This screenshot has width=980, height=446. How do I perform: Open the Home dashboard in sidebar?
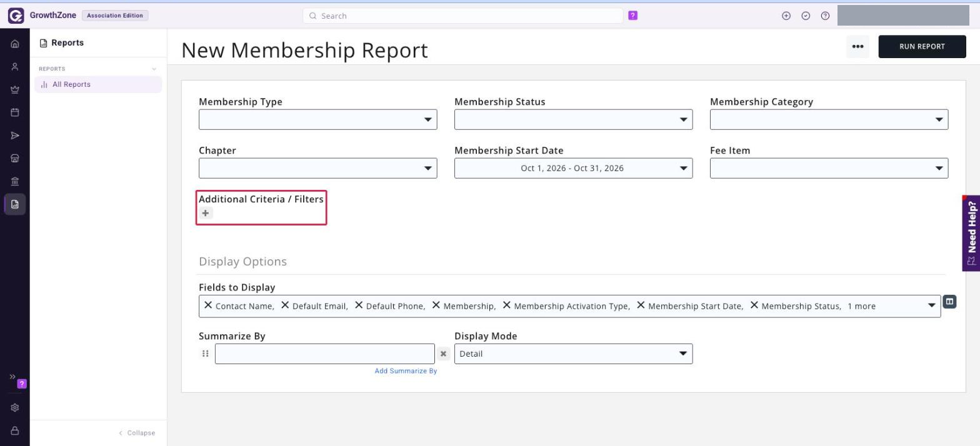(x=15, y=44)
